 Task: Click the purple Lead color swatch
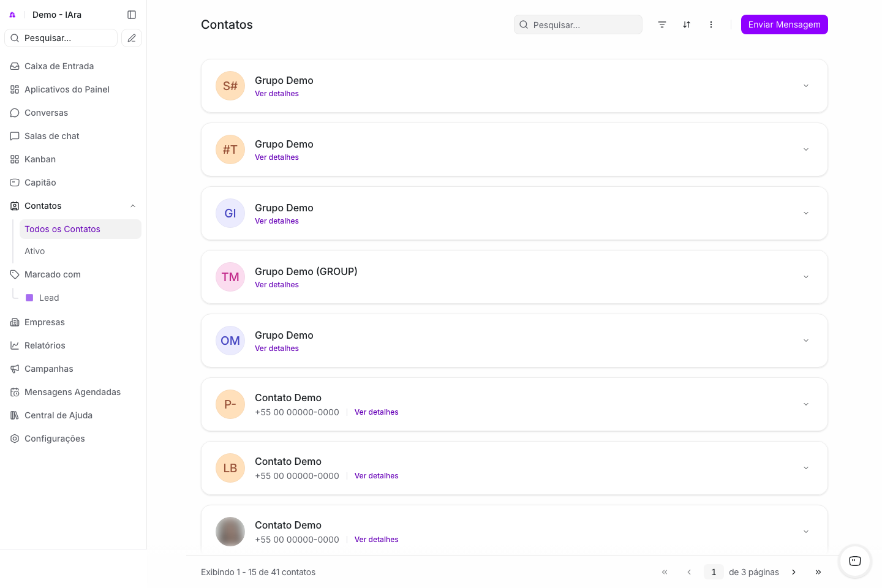pos(29,298)
